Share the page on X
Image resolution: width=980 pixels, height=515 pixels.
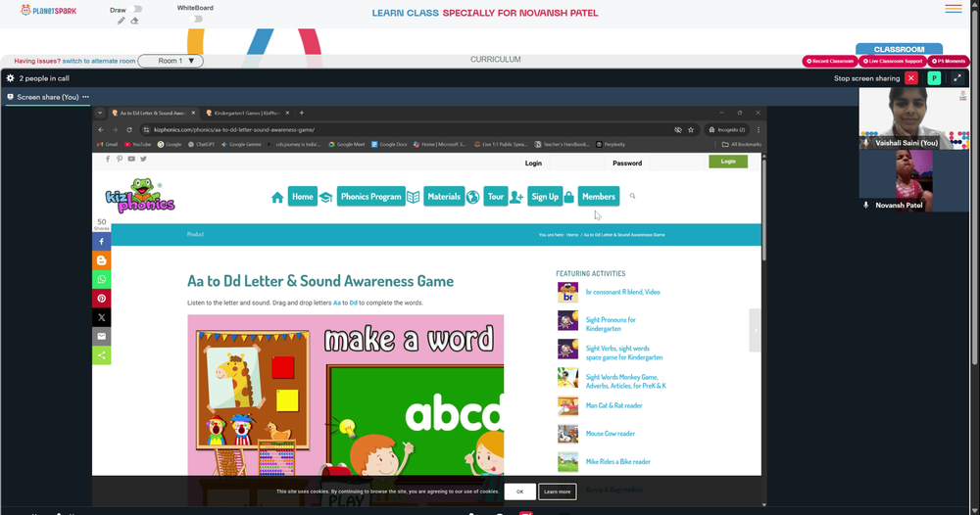tap(101, 317)
